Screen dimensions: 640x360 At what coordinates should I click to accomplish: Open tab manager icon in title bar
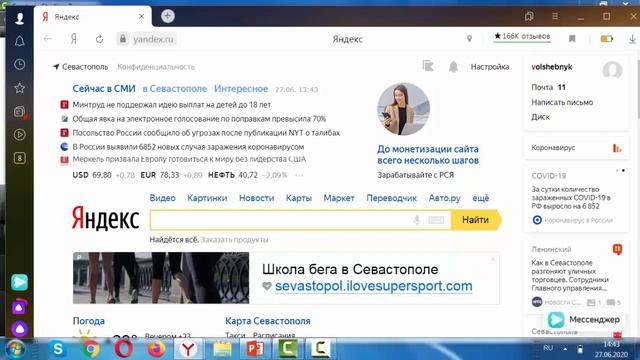click(x=529, y=16)
